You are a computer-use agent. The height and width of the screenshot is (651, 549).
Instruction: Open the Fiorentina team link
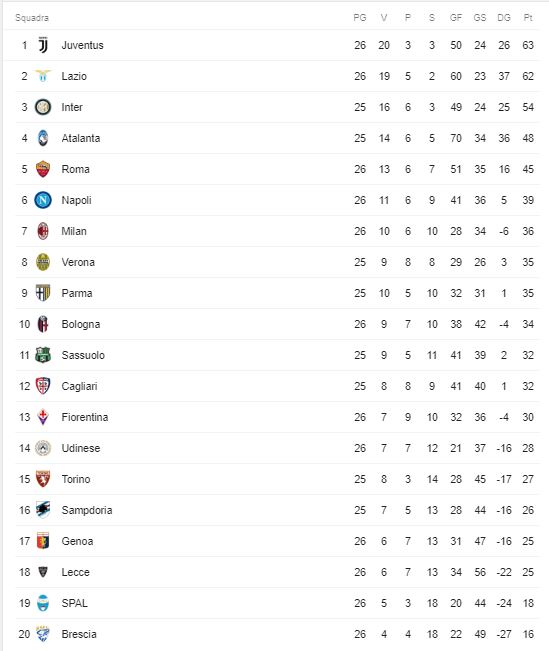pos(85,417)
